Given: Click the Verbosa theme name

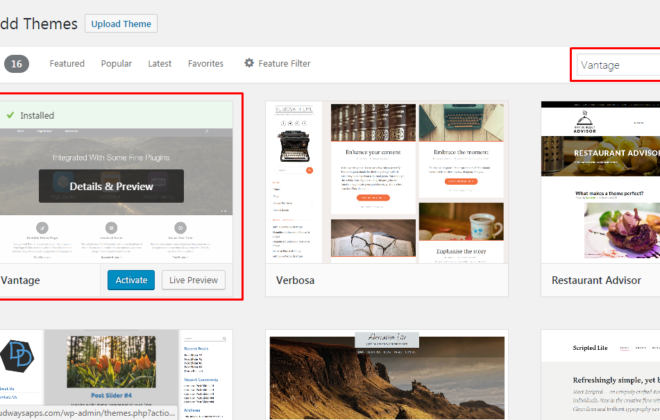Looking at the screenshot, I should point(295,280).
